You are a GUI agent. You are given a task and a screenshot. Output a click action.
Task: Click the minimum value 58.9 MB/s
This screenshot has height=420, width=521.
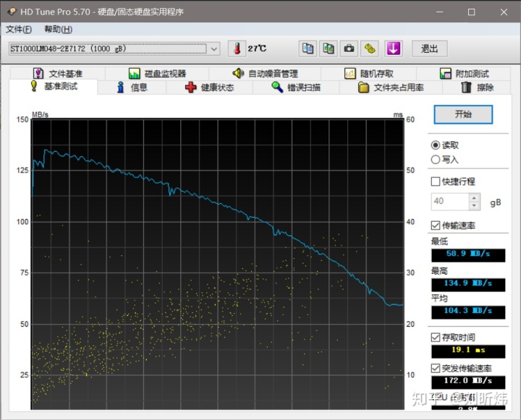click(x=468, y=254)
